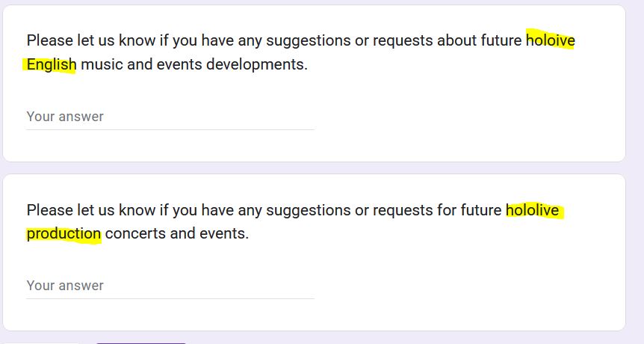Screen dimensions: 644x344
Task: Click the highlighted word "production"
Action: pos(64,234)
